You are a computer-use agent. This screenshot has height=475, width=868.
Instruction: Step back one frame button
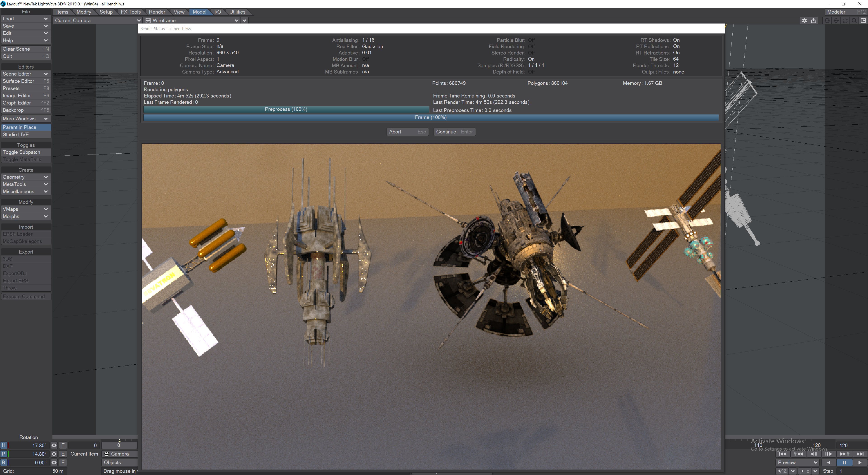(x=814, y=454)
